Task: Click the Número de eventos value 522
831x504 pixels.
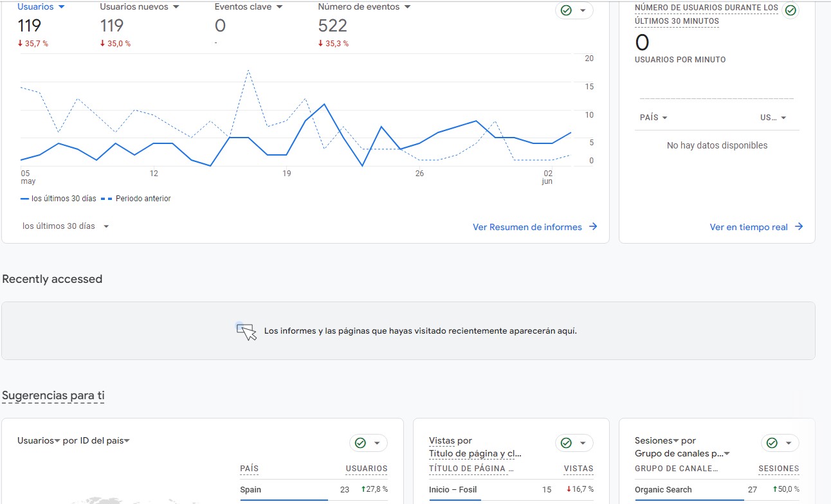Action: pyautogui.click(x=333, y=26)
